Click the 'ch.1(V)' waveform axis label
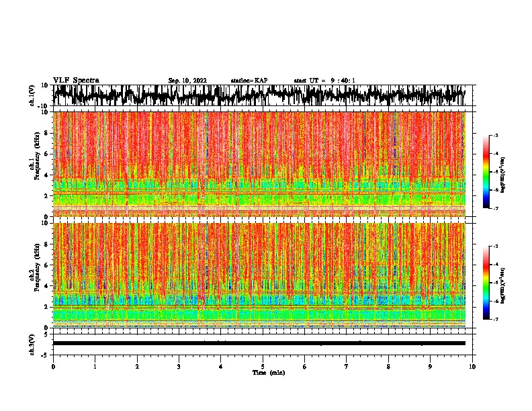The width and height of the screenshot is (532, 411). 32,95
